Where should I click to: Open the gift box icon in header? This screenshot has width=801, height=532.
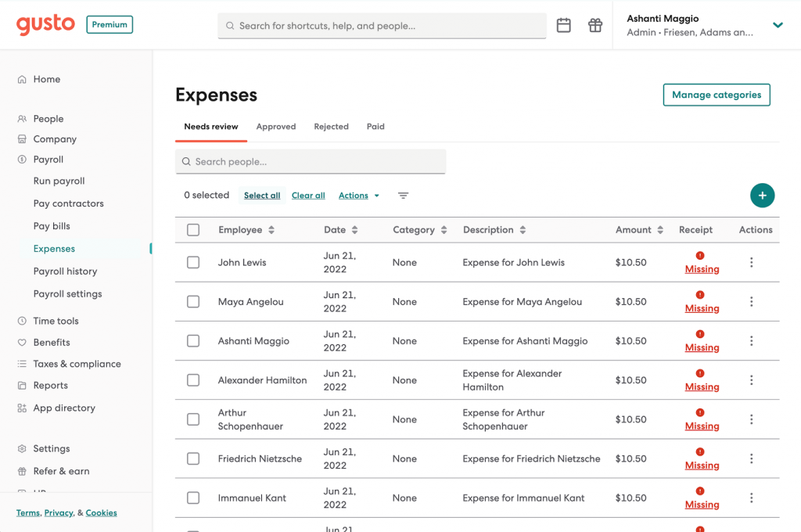[595, 25]
